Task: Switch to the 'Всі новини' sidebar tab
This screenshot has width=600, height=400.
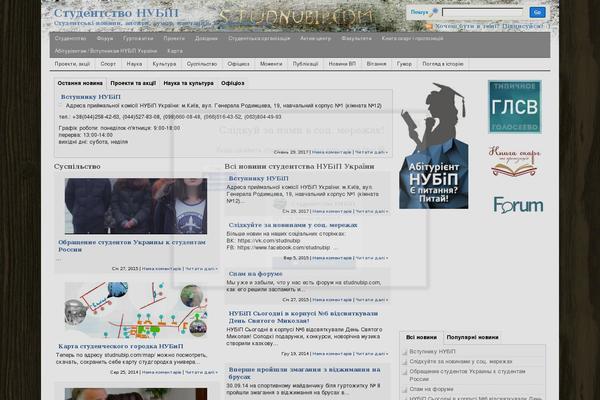Action: coord(421,337)
